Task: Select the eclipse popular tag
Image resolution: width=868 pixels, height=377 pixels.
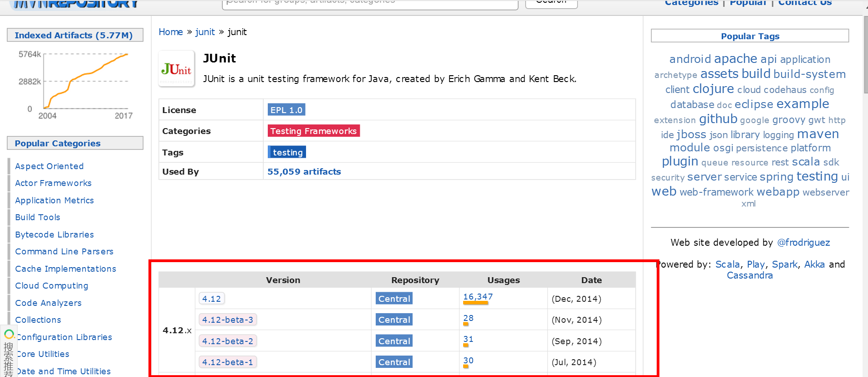Action: point(754,104)
